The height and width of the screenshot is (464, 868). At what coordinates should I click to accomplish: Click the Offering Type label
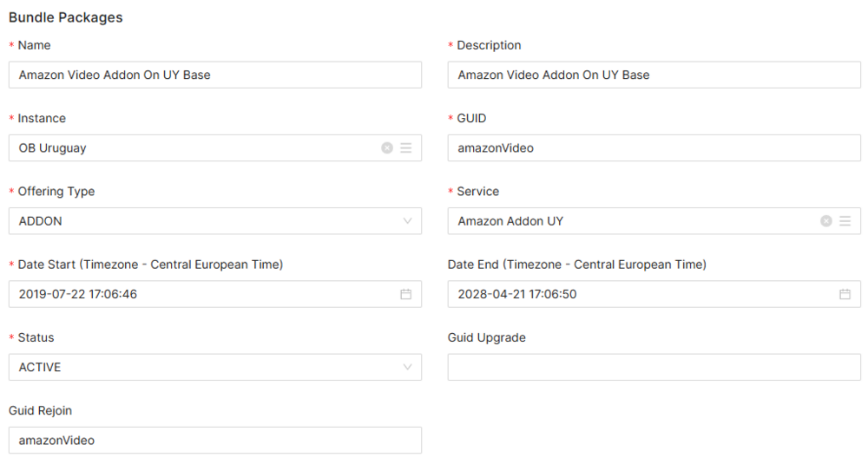coord(56,192)
